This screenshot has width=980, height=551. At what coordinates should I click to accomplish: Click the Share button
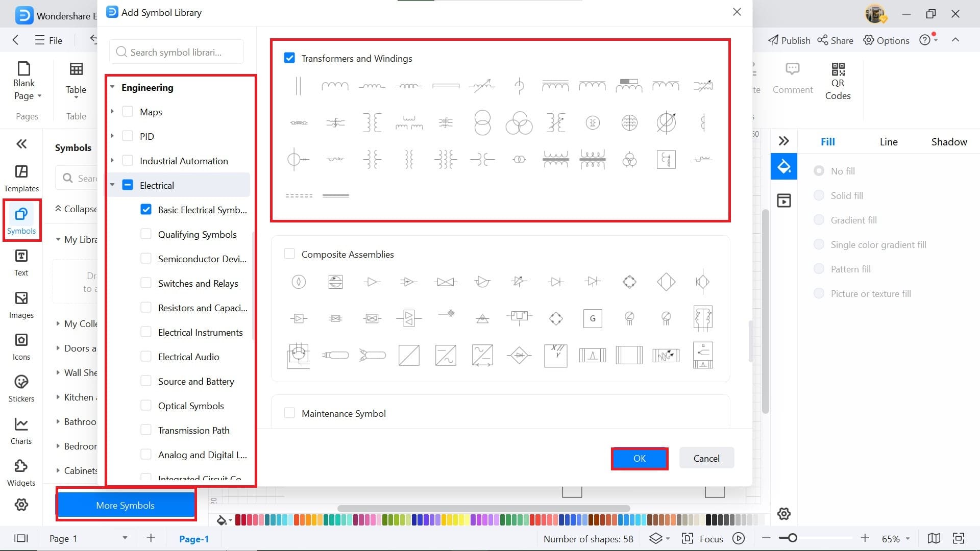[835, 40]
